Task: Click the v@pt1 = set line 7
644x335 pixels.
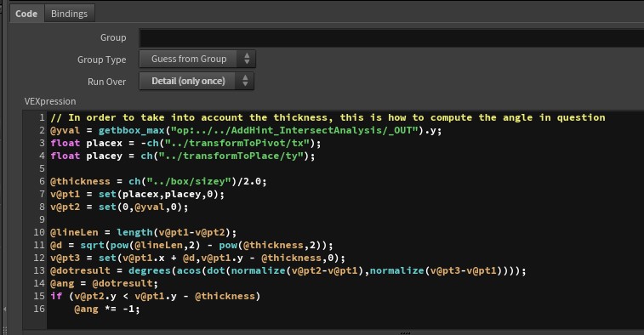Action: click(138, 194)
